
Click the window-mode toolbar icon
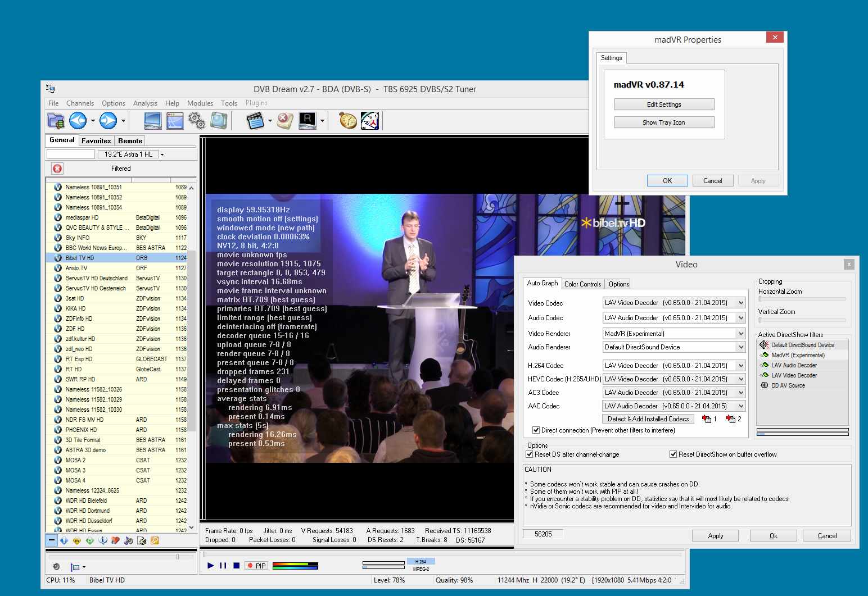175,120
